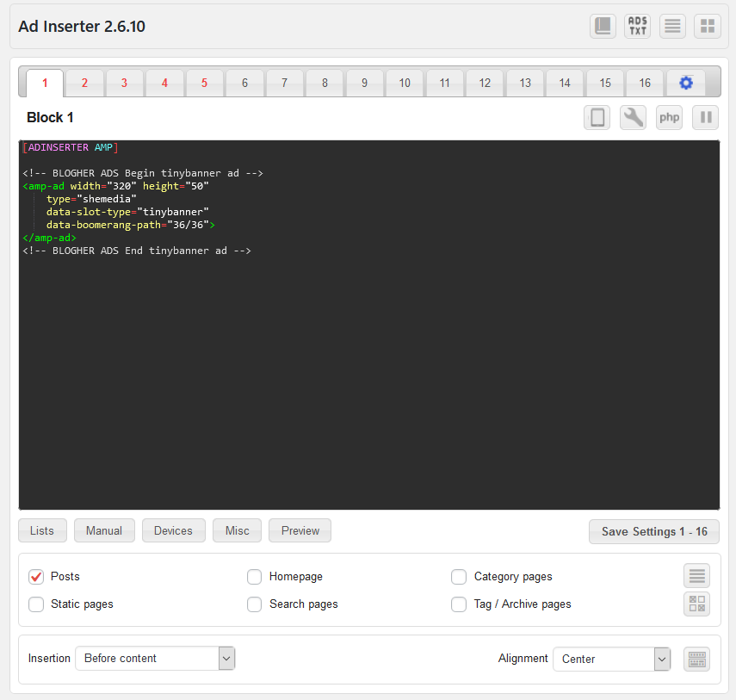
Task: Switch to block tab 5
Action: (x=205, y=84)
